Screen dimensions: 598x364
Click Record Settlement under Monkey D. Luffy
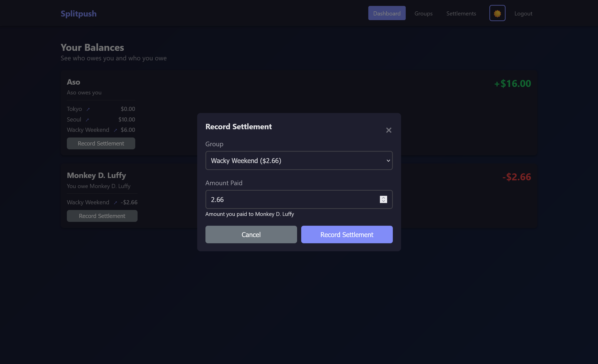102,216
